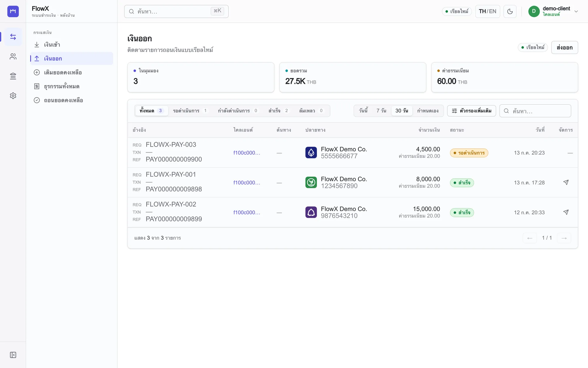Click the realtime status badge in top bar
The image size is (588, 368).
[x=457, y=11]
